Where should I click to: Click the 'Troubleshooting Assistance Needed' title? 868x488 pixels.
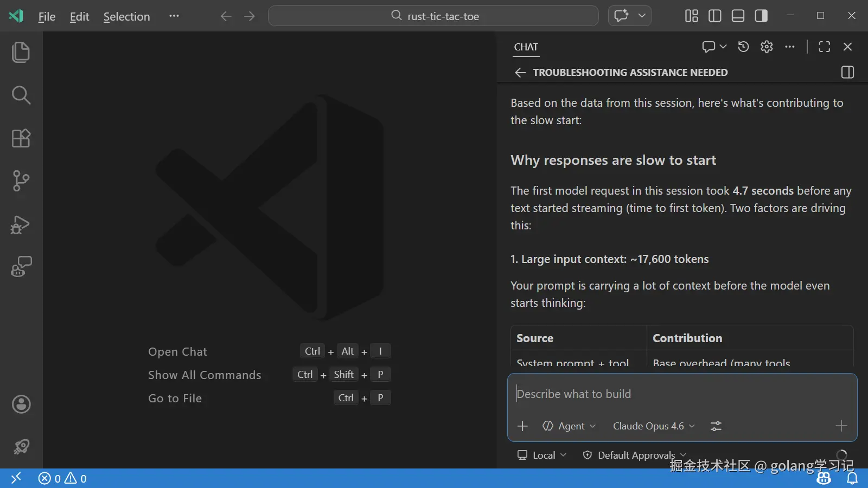[630, 73]
